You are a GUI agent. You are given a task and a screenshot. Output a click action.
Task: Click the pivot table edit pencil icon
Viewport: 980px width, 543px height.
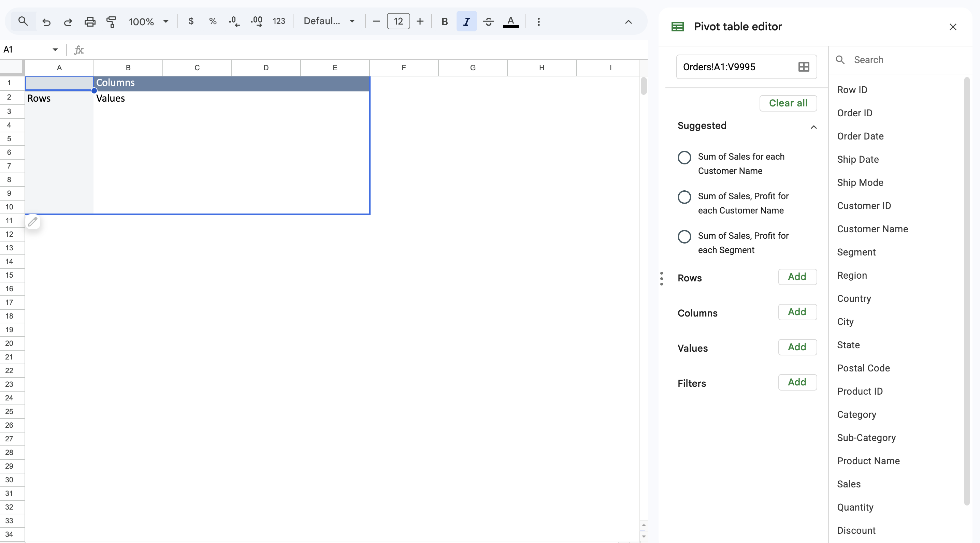pyautogui.click(x=33, y=222)
